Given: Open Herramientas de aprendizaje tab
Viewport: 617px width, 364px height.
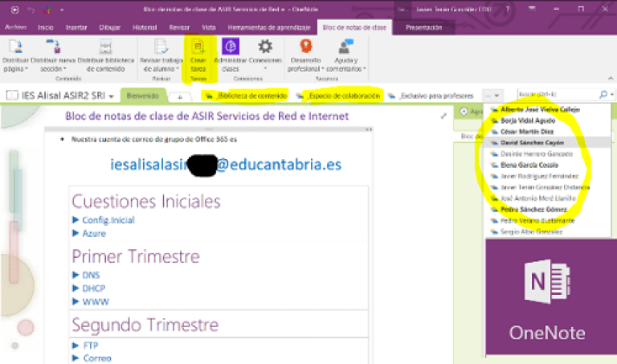Looking at the screenshot, I should pos(269,27).
